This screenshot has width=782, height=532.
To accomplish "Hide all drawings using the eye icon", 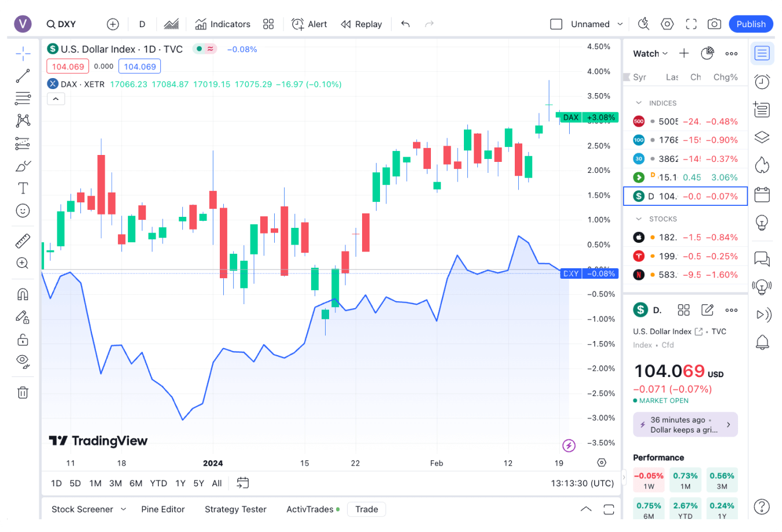I will pos(23,361).
